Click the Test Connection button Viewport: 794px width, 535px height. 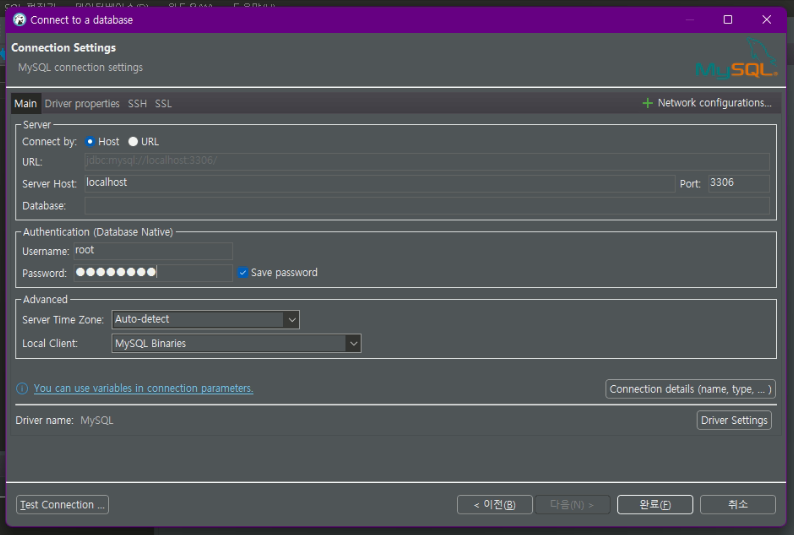pyautogui.click(x=62, y=505)
